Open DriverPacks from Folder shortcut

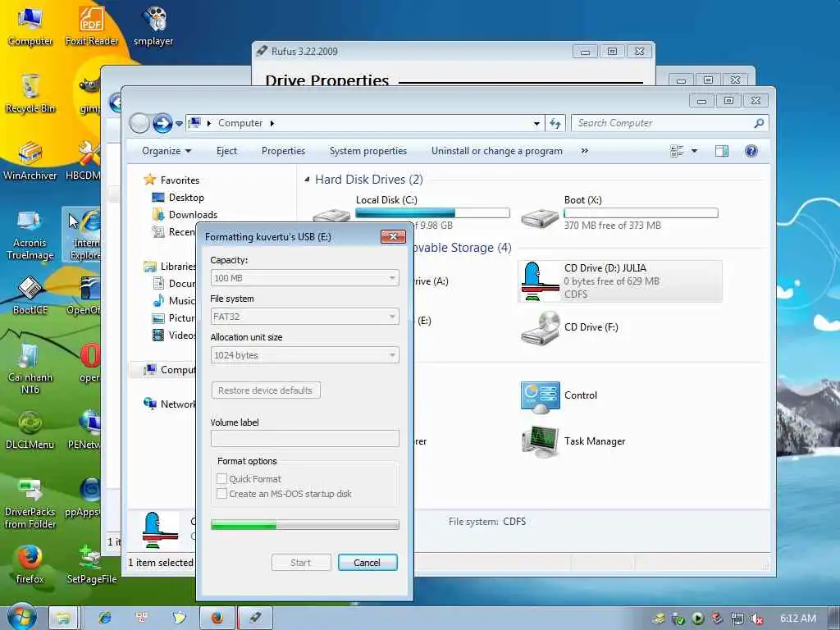coord(30,503)
